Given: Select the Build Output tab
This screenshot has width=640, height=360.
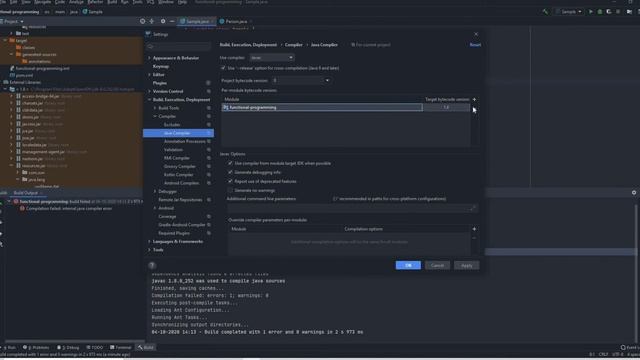Looking at the screenshot, I should [x=26, y=193].
